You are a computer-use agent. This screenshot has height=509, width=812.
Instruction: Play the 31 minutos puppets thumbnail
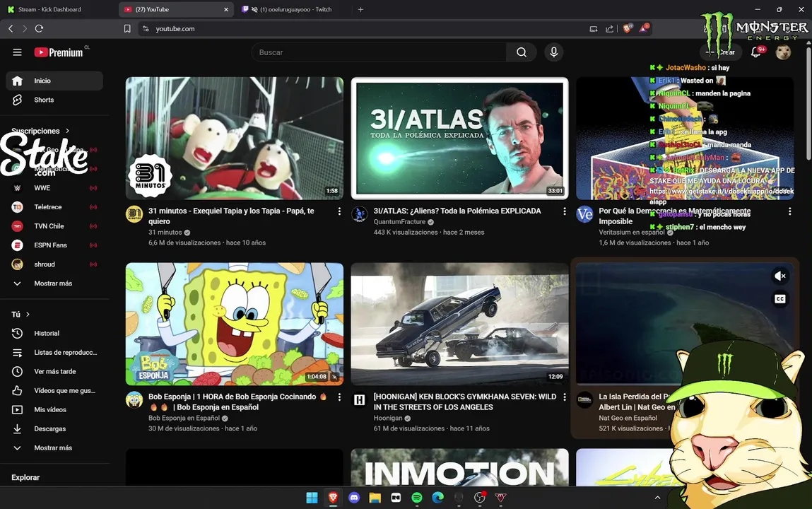click(235, 139)
